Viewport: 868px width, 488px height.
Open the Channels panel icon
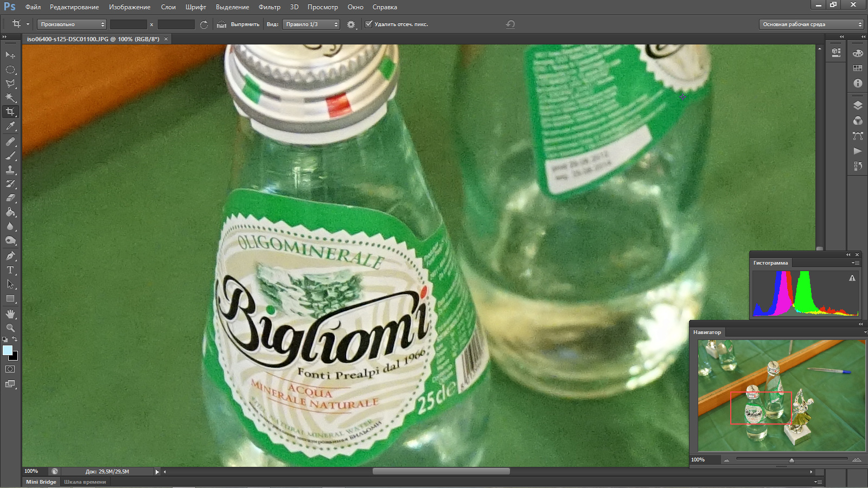858,120
